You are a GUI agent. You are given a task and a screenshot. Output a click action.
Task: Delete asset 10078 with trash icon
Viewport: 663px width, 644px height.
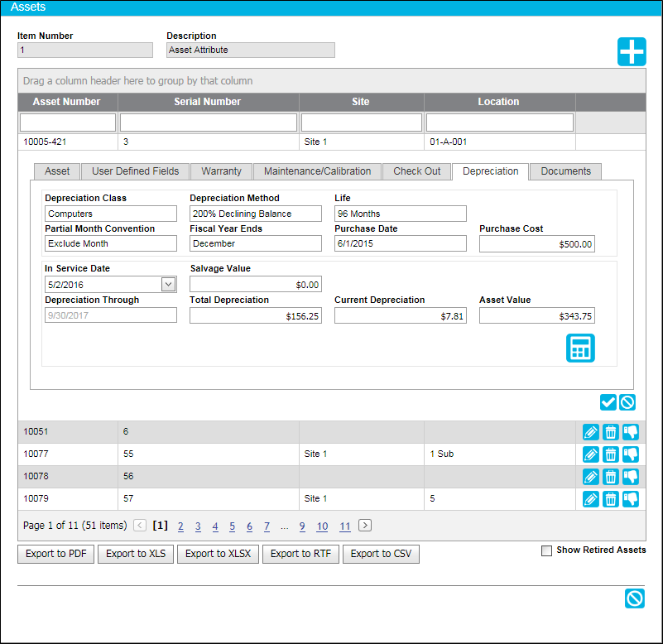pos(611,477)
